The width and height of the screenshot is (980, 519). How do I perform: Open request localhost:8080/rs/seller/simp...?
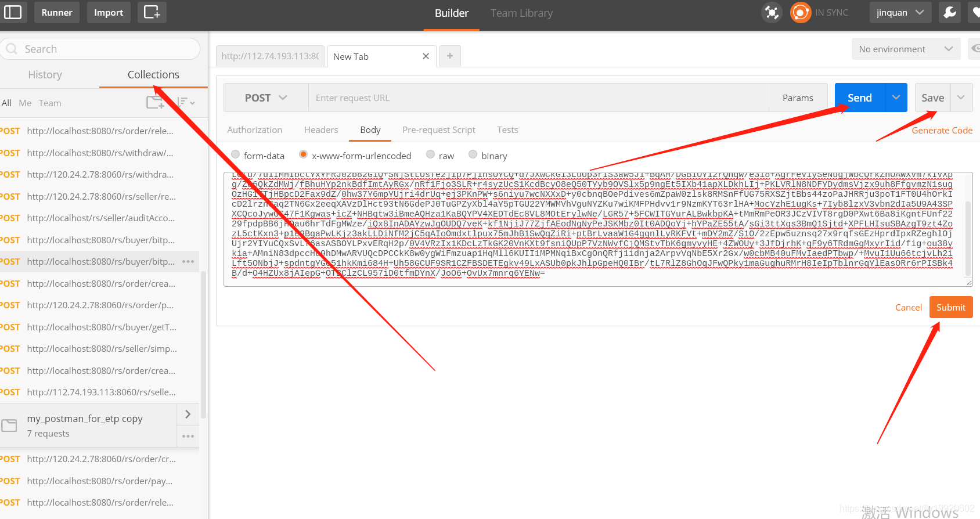100,349
